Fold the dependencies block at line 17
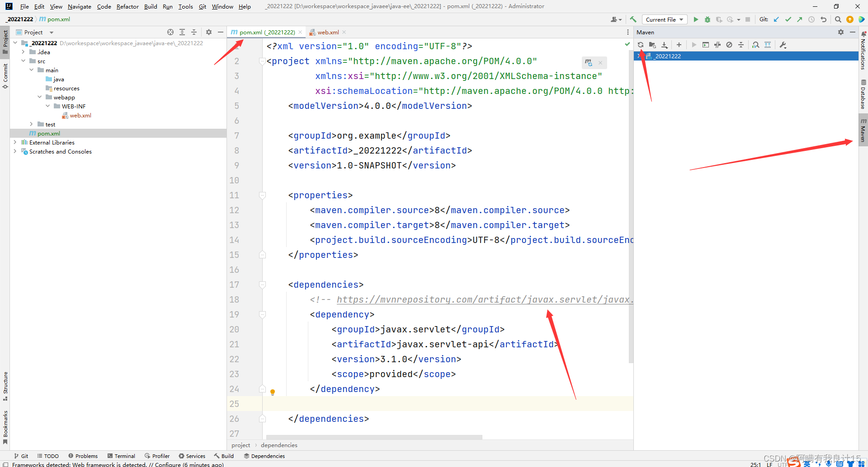This screenshot has width=868, height=467. [262, 285]
